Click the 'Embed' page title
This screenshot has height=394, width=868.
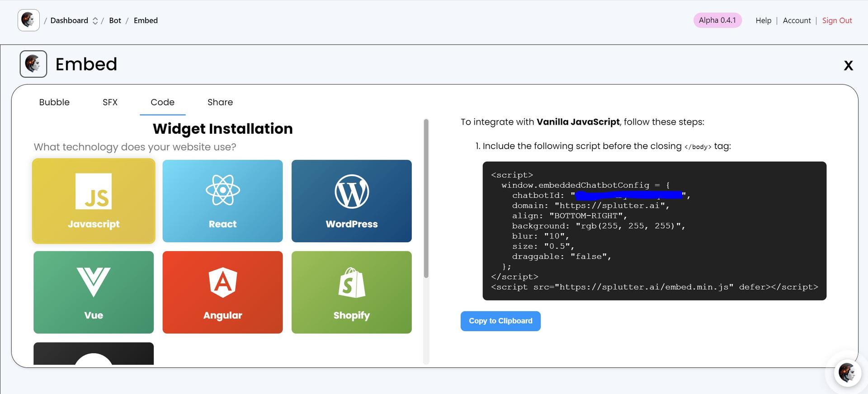[x=86, y=64]
